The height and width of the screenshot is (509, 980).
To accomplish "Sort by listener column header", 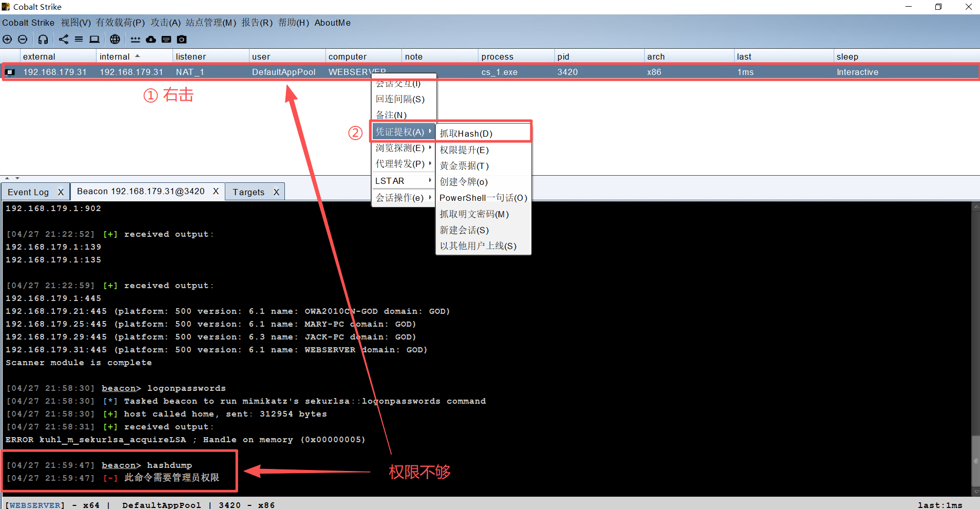I will click(210, 56).
